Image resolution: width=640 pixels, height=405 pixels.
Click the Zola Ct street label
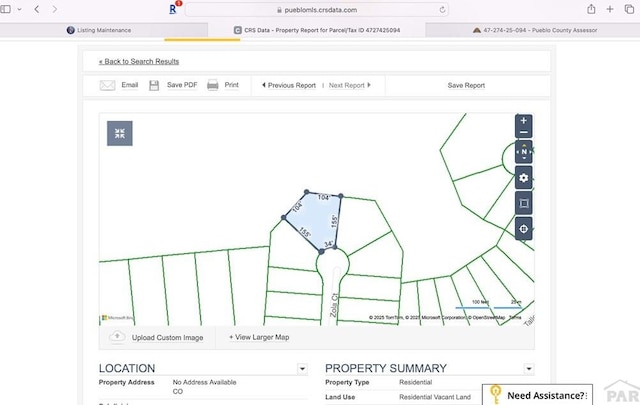click(x=334, y=305)
